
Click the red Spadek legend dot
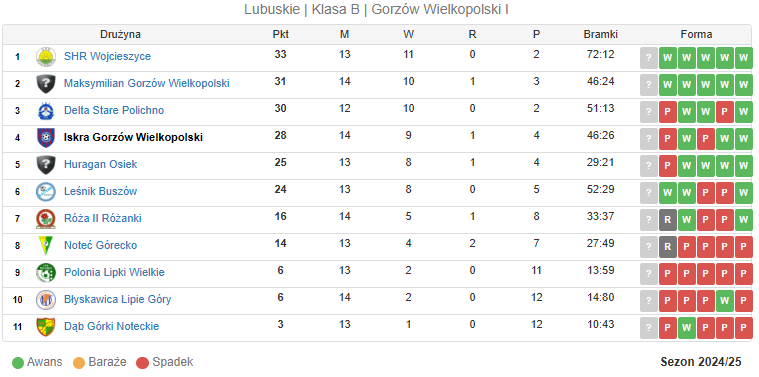142,362
